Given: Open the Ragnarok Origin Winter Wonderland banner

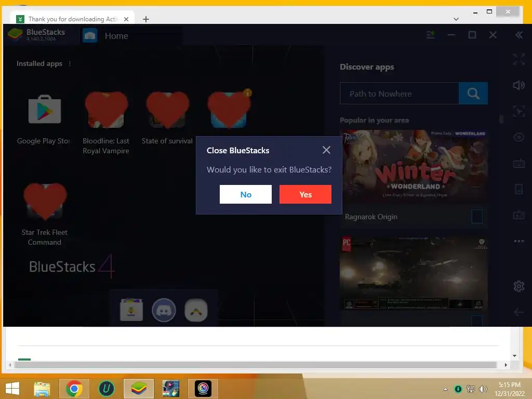Looking at the screenshot, I should point(414,166).
